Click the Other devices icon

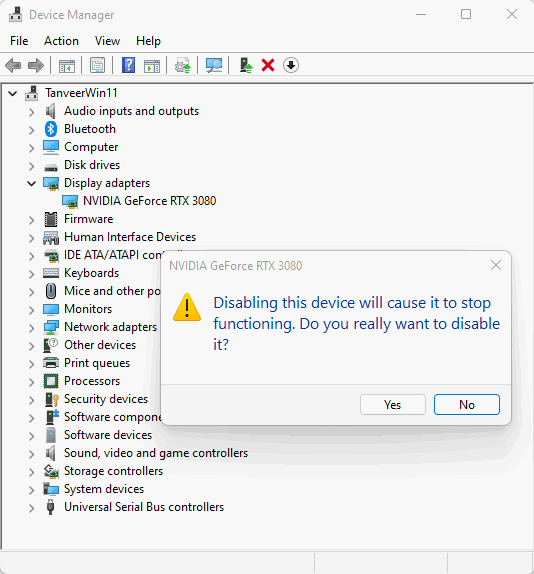click(51, 345)
